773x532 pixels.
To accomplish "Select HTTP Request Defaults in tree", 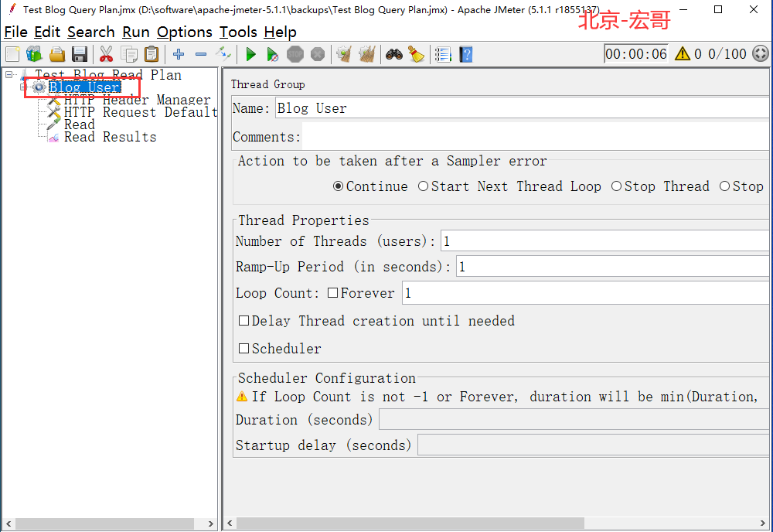I will pyautogui.click(x=141, y=112).
